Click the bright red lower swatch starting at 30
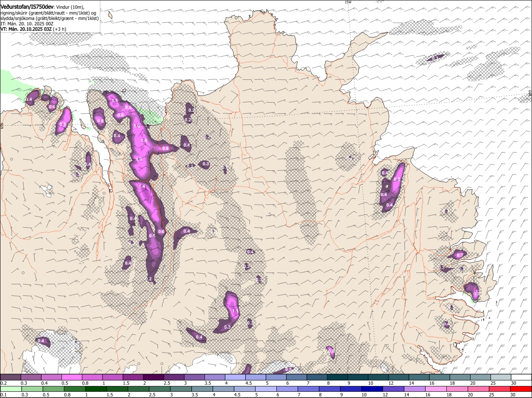 pos(521,389)
